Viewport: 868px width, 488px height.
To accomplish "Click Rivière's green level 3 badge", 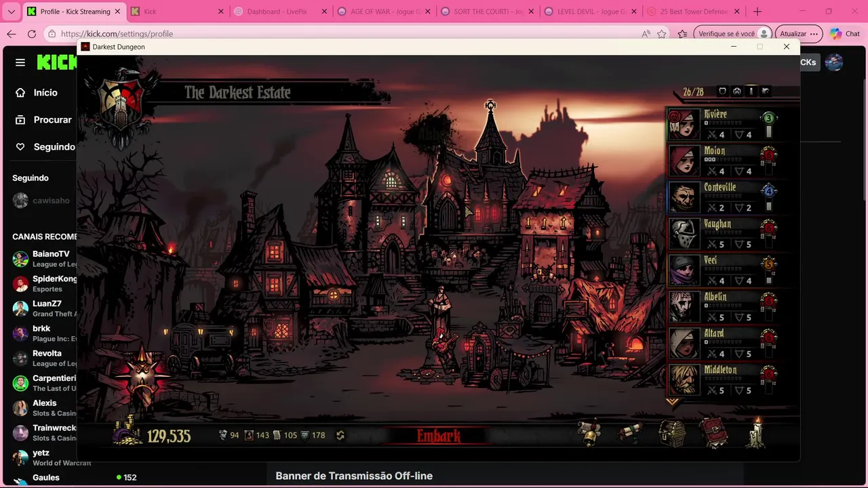I will tap(768, 118).
